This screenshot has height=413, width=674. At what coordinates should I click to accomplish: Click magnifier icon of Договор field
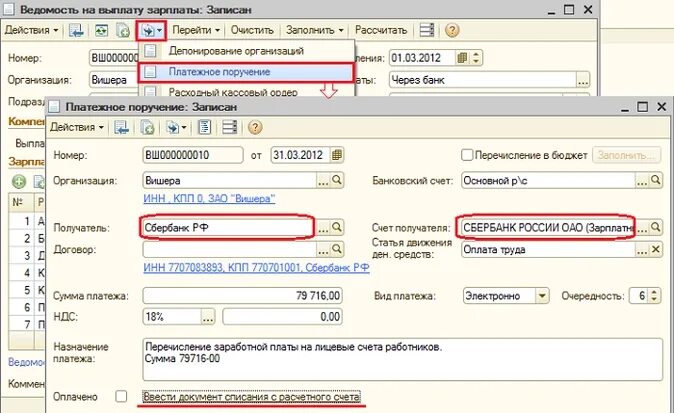pyautogui.click(x=337, y=248)
